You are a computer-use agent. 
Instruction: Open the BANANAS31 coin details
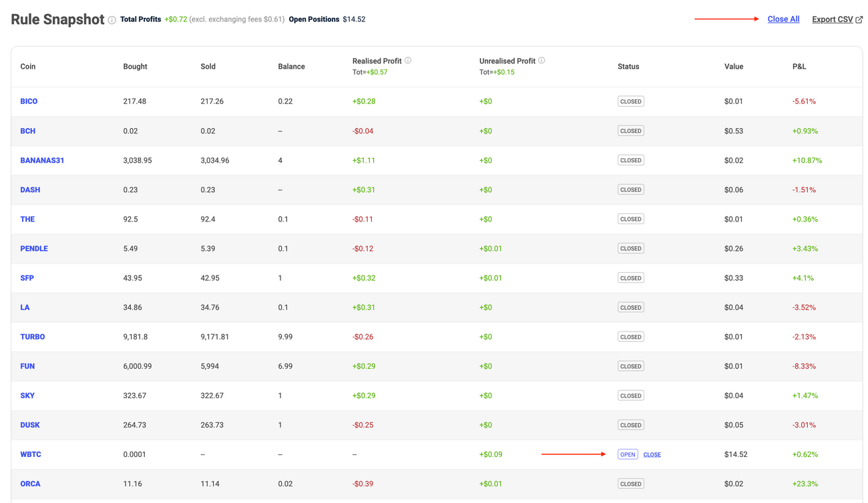[42, 160]
